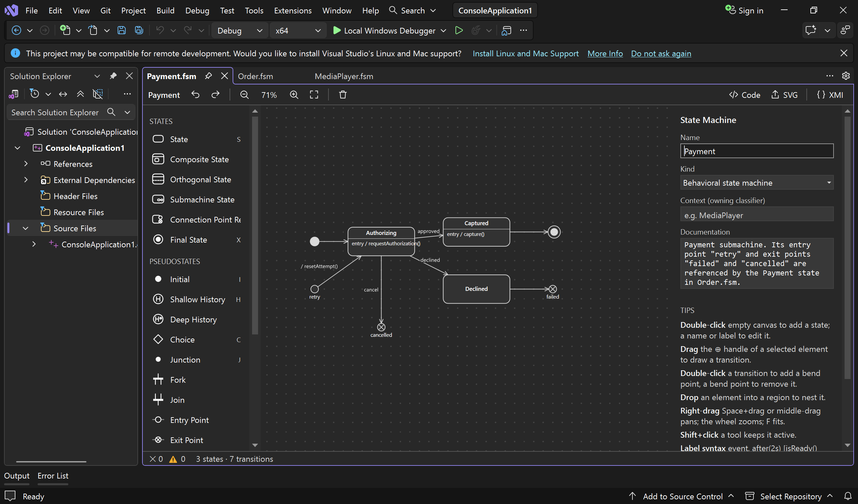858x504 pixels.
Task: Select the Captured state on canvas
Action: (x=476, y=232)
